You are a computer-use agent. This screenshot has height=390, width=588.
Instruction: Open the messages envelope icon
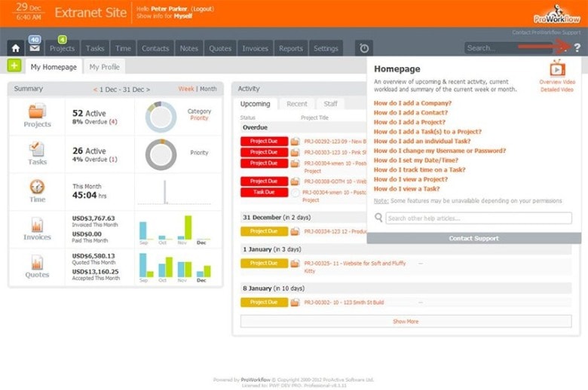34,48
